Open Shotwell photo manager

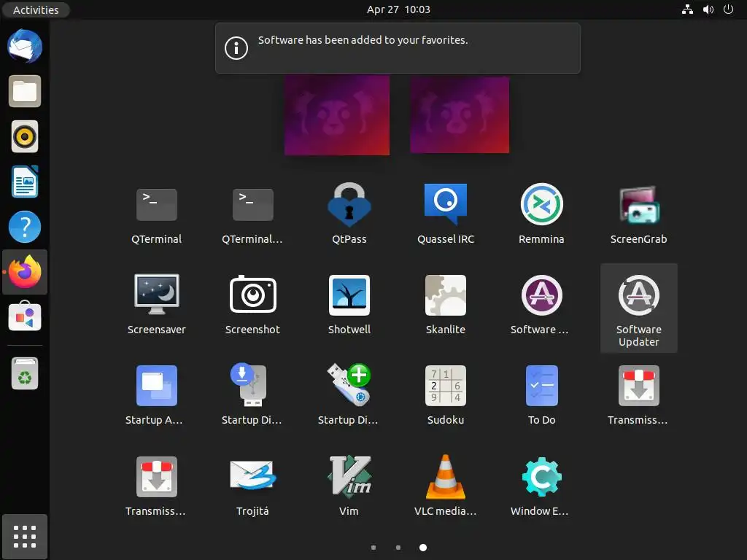(349, 305)
